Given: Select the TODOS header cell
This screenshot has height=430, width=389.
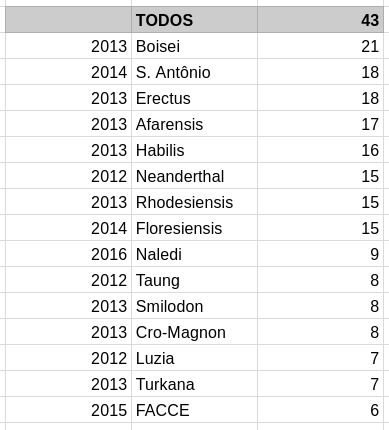Looking at the screenshot, I should tap(194, 20).
